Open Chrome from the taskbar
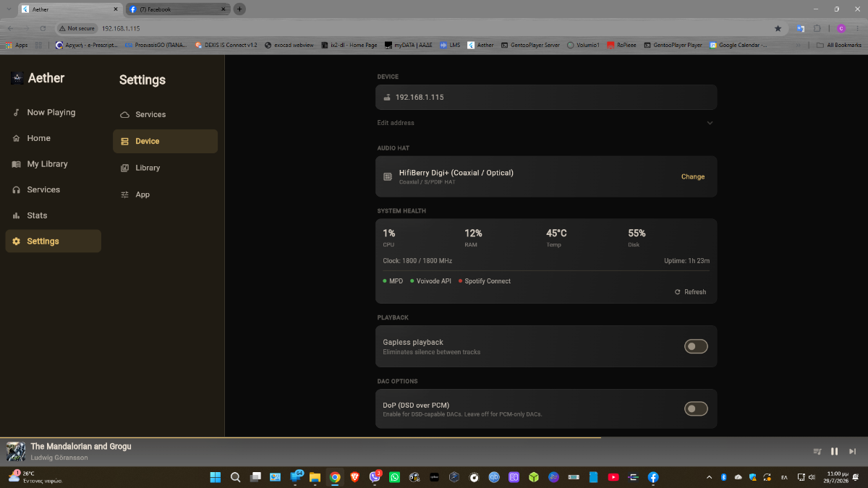The image size is (868, 488). pos(335,477)
